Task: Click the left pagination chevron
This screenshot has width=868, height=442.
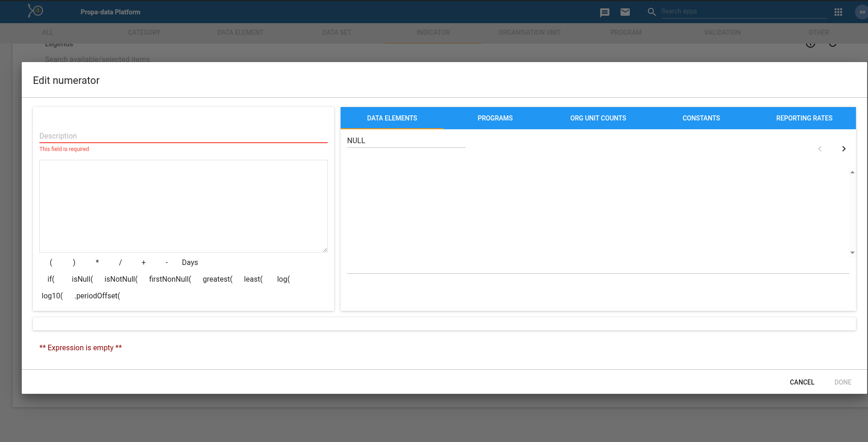Action: click(x=820, y=149)
